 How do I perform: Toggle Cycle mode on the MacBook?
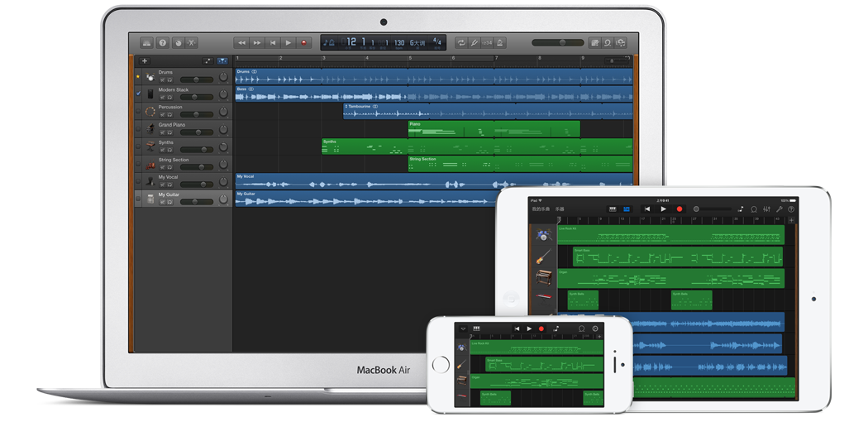[x=461, y=43]
